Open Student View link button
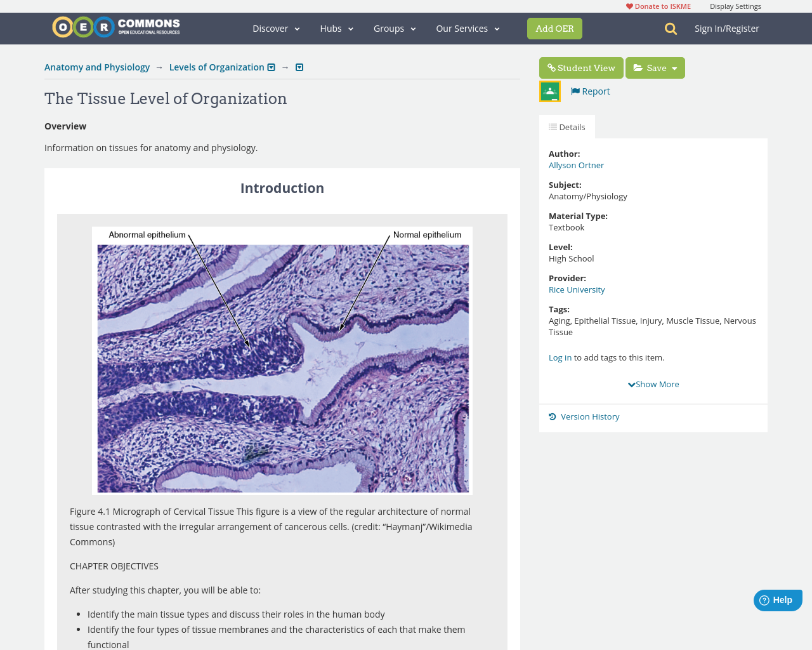812x650 pixels. pyautogui.click(x=581, y=68)
